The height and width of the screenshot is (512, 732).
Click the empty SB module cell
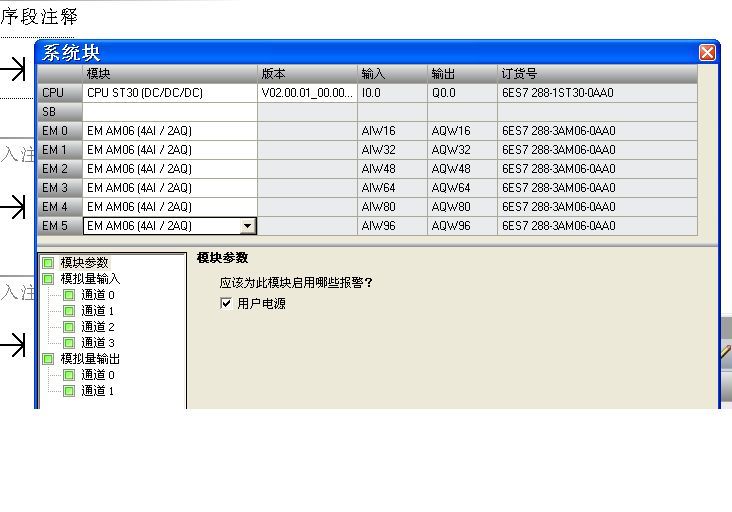(x=170, y=112)
